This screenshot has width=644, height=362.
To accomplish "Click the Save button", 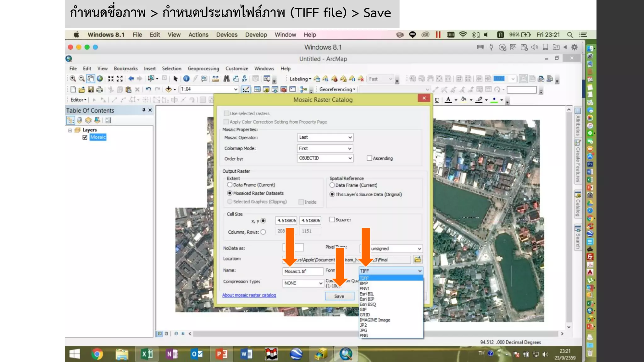I will pyautogui.click(x=339, y=296).
